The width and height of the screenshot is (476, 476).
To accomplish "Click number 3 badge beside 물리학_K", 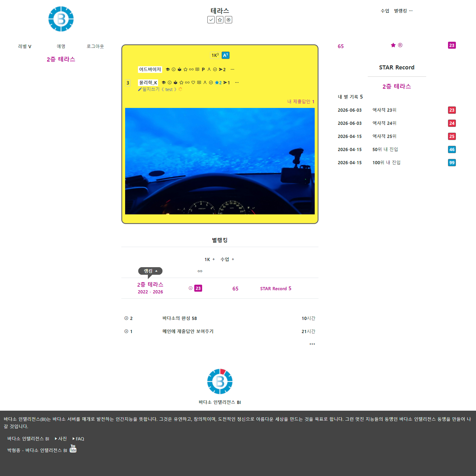I will point(128,83).
